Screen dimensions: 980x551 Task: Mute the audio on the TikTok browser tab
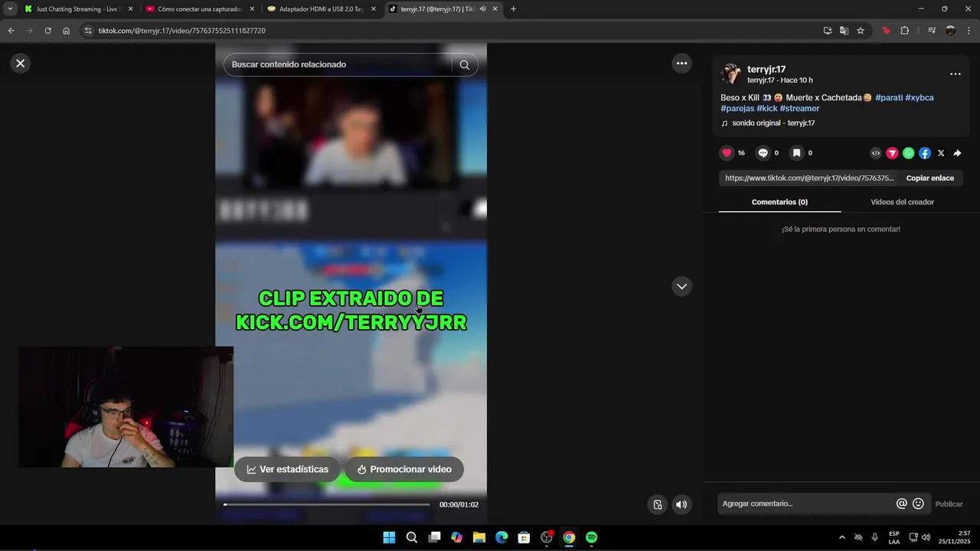[482, 9]
